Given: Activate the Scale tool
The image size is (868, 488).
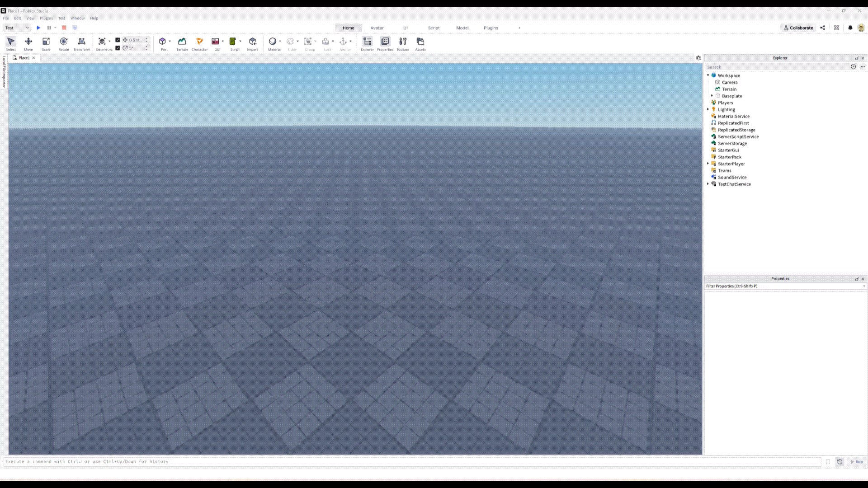Looking at the screenshot, I should pos(46,43).
